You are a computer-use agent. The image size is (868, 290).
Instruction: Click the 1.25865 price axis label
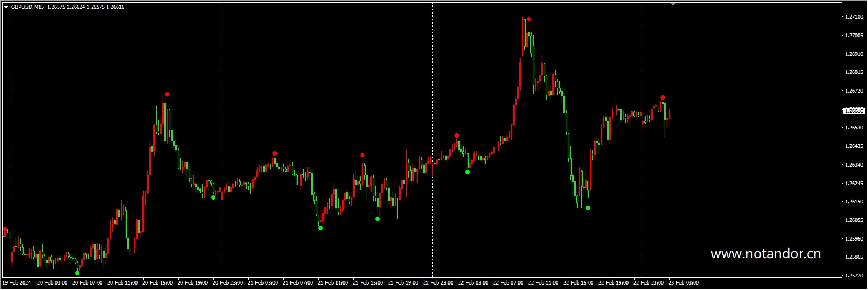tap(854, 257)
